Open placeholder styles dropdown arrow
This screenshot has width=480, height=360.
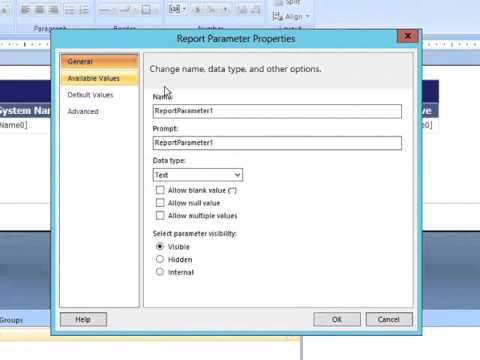pyautogui.click(x=184, y=9)
